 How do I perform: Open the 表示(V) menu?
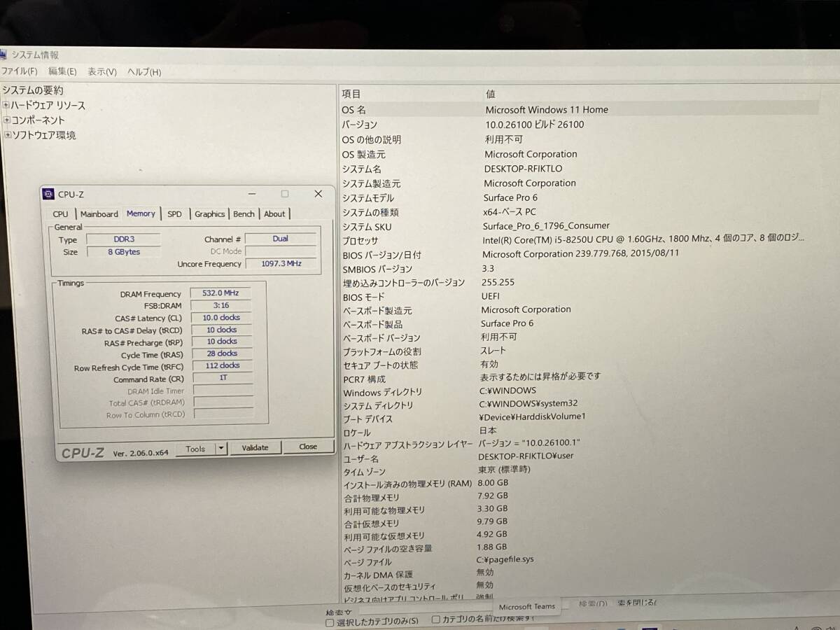102,72
